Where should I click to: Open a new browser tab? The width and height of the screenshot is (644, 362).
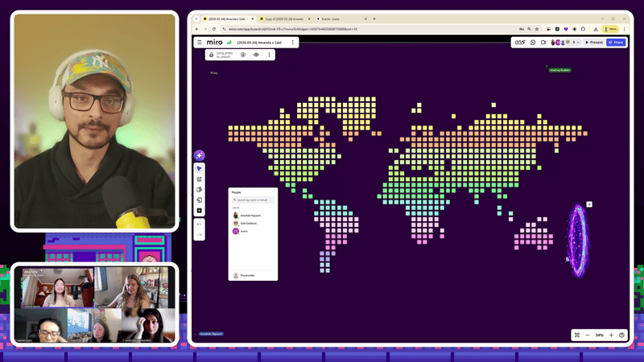[374, 19]
